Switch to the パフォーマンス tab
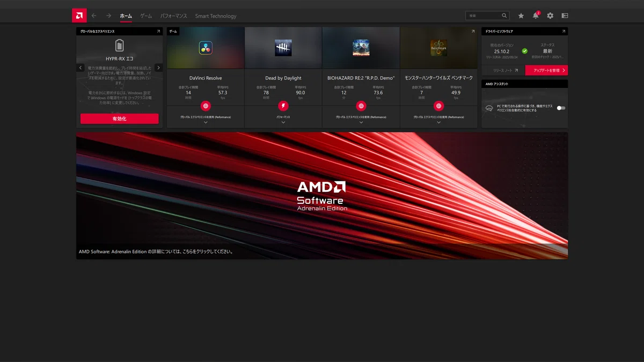The image size is (644, 362). 173,16
